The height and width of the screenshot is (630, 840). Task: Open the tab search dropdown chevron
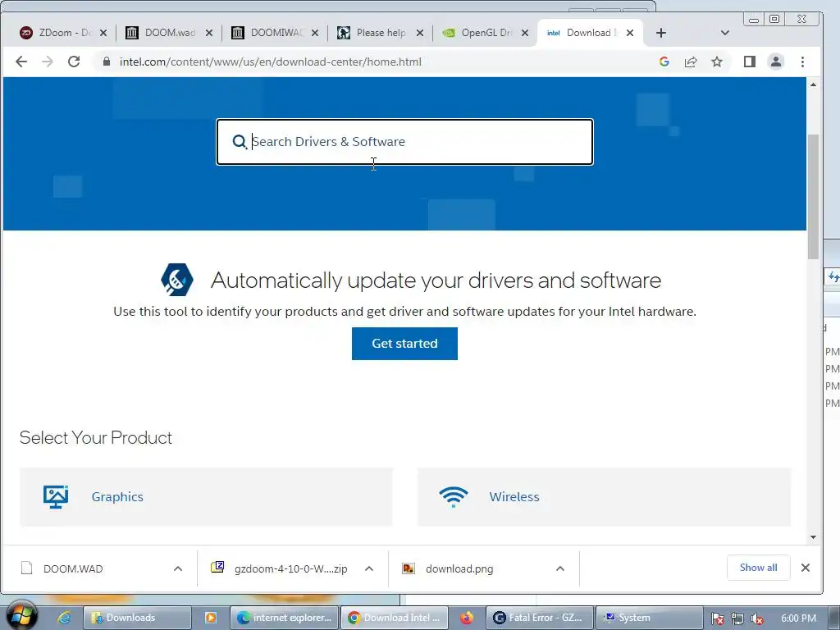(725, 33)
